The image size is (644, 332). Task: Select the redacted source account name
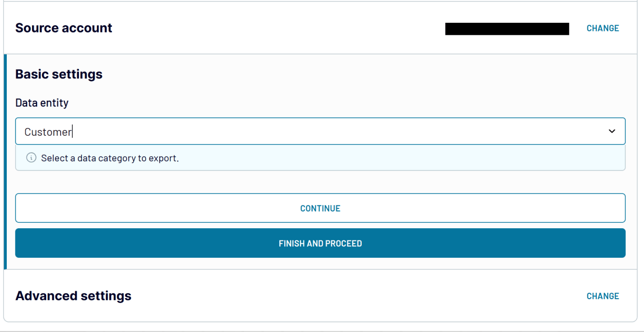coord(507,29)
